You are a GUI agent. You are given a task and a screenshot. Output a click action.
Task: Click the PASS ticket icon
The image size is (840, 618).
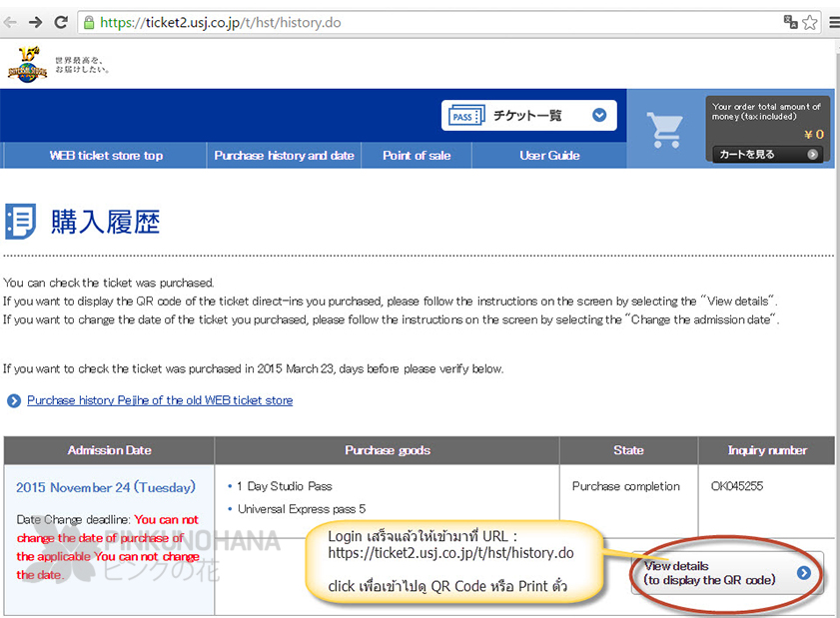(466, 115)
